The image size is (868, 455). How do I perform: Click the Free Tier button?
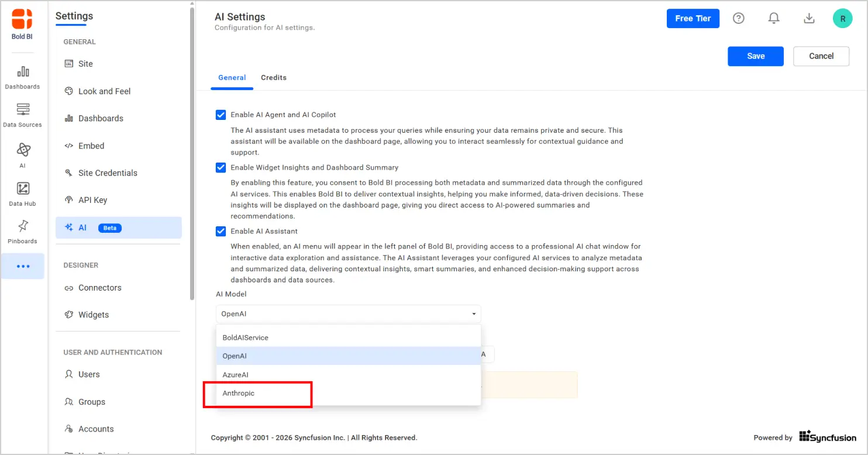pyautogui.click(x=693, y=18)
